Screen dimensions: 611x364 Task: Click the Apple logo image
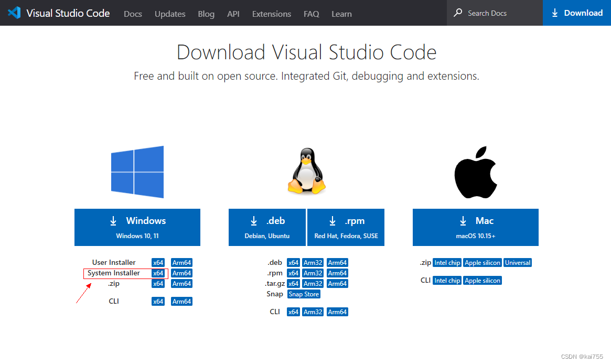(x=476, y=172)
